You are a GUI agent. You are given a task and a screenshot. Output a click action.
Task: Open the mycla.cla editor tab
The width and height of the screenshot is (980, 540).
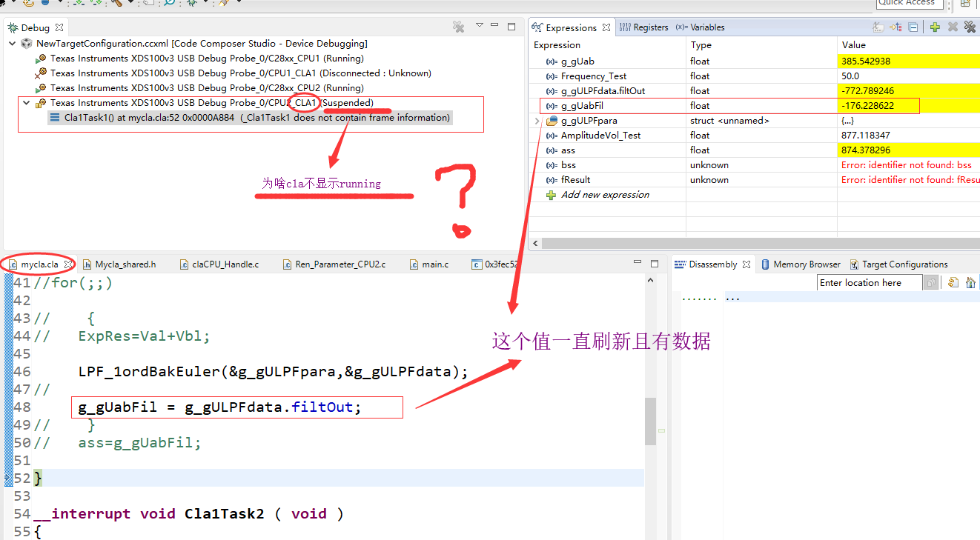point(39,264)
